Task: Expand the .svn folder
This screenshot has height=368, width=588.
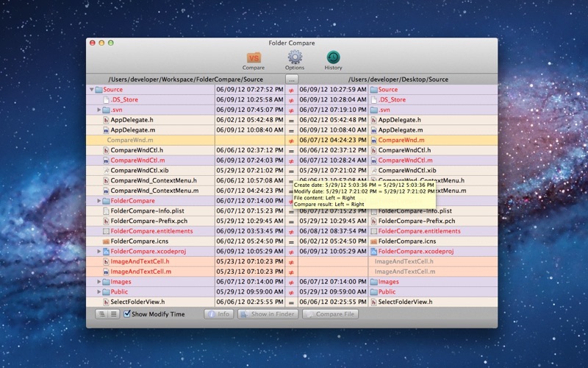Action: [x=99, y=110]
